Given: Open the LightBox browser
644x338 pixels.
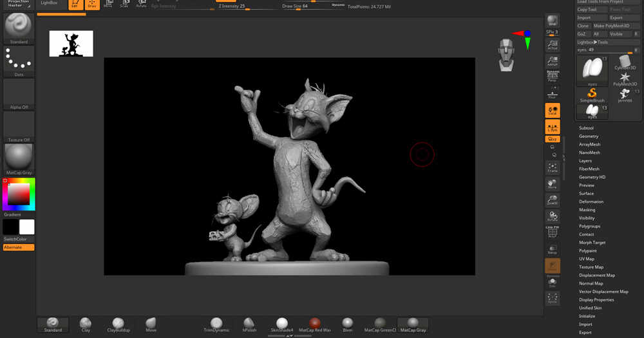Looking at the screenshot, I should click(x=49, y=3).
